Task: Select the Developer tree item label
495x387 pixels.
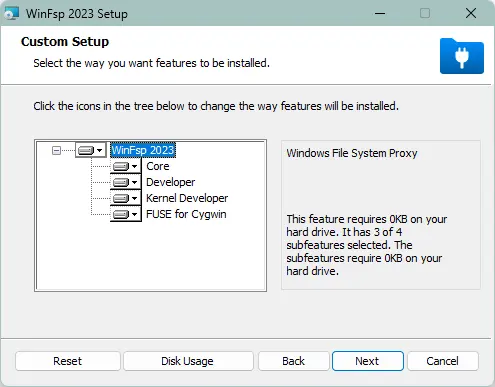Action: (171, 182)
